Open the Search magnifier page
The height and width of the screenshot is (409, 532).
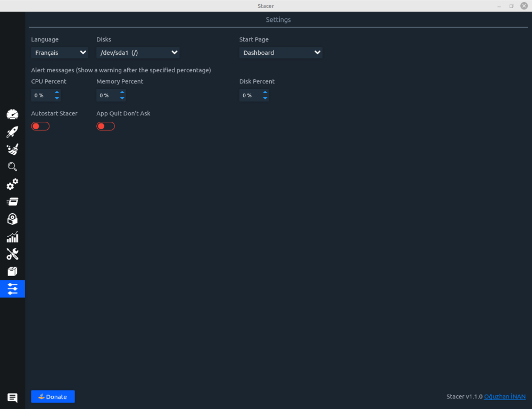12,166
